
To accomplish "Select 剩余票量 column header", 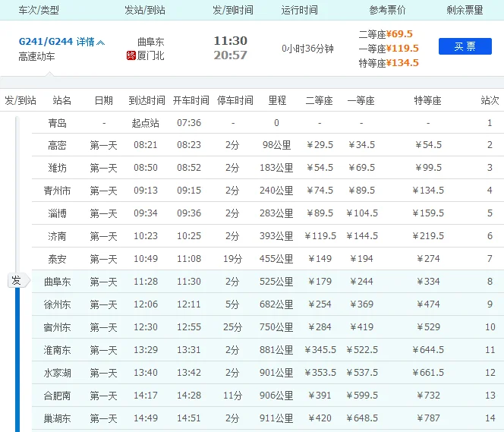I will pos(465,11).
